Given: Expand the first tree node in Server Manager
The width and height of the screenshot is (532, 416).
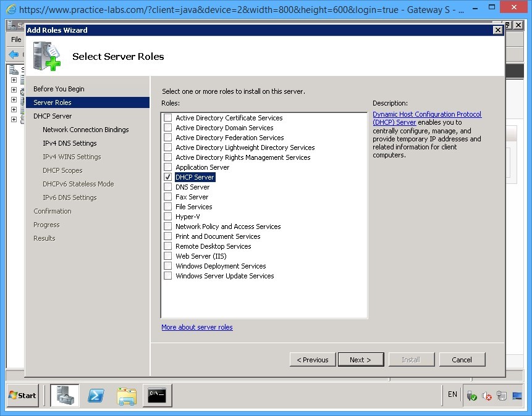Looking at the screenshot, I should click(x=14, y=80).
